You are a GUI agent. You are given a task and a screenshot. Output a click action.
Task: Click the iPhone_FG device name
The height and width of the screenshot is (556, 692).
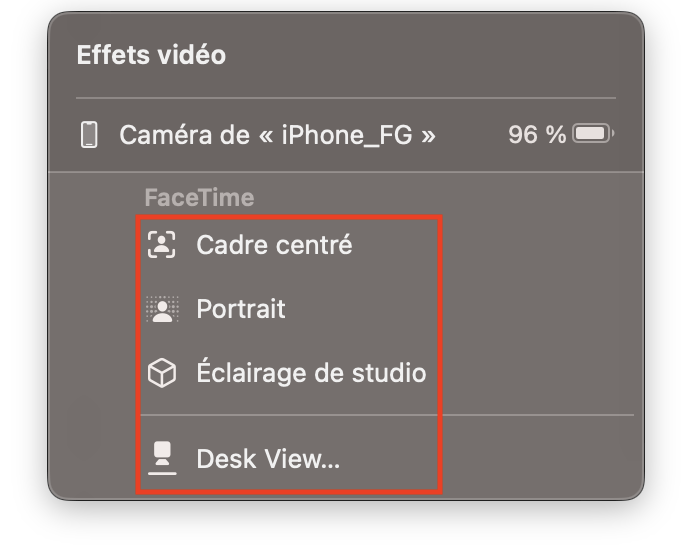click(347, 135)
